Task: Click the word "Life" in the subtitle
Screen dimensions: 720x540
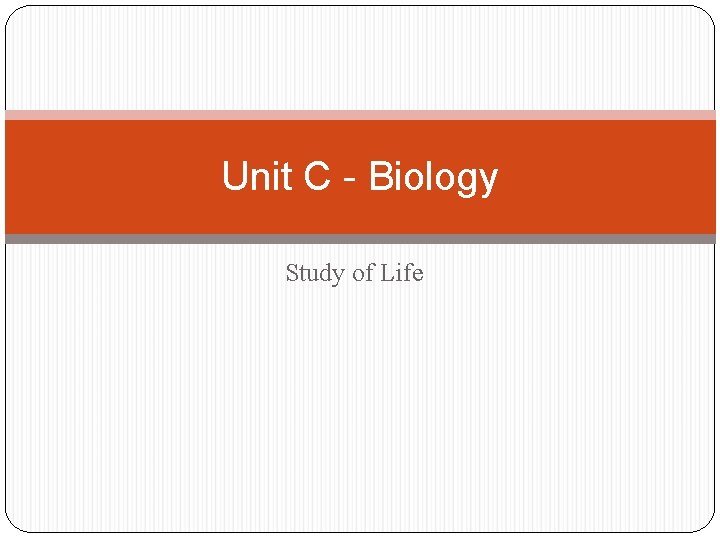Action: (402, 272)
